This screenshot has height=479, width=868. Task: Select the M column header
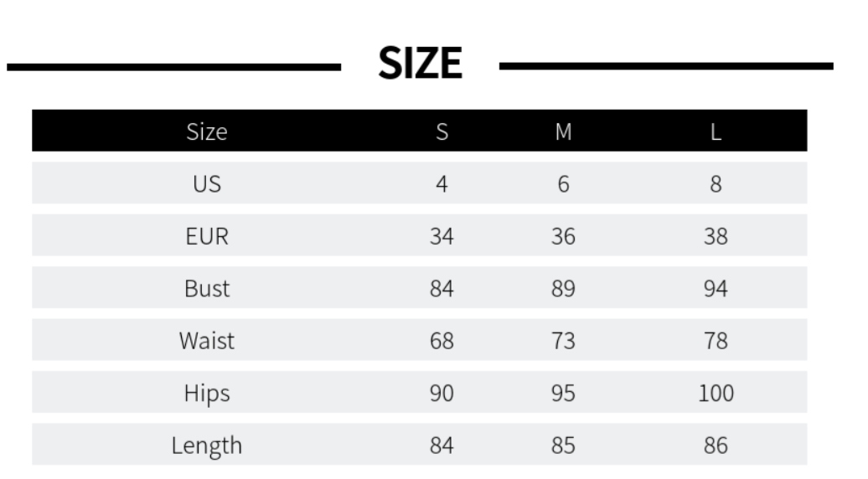point(563,131)
